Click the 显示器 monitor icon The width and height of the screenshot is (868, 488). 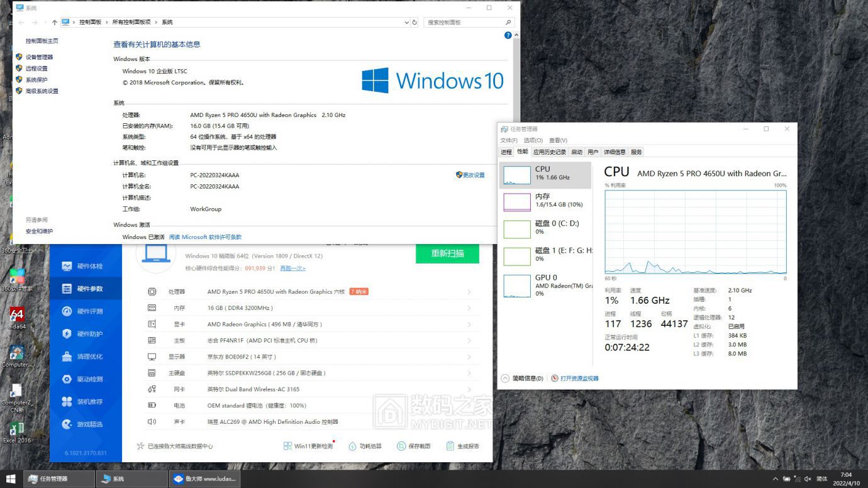(152, 357)
